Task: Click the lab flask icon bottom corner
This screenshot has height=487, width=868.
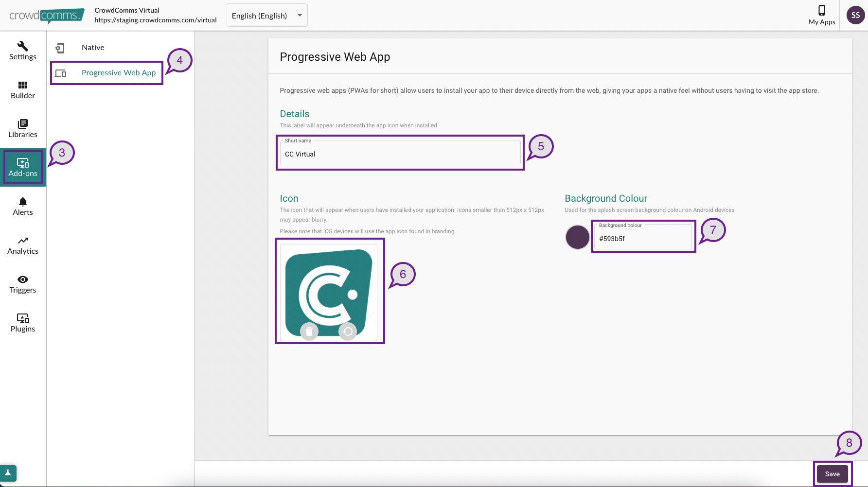Action: (8, 473)
